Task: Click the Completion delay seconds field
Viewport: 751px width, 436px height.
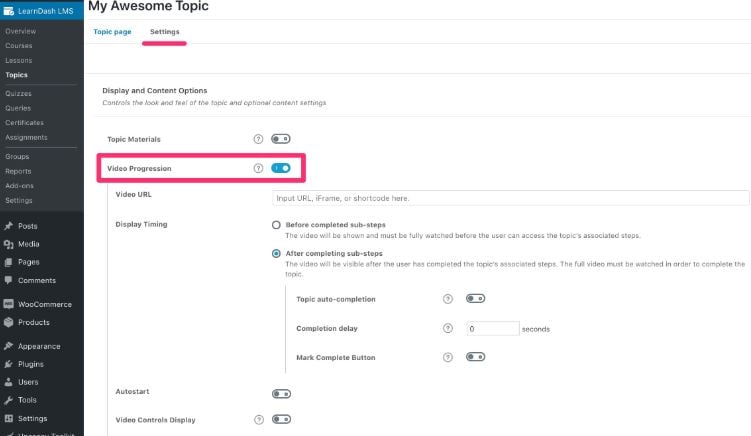Action: pos(492,329)
